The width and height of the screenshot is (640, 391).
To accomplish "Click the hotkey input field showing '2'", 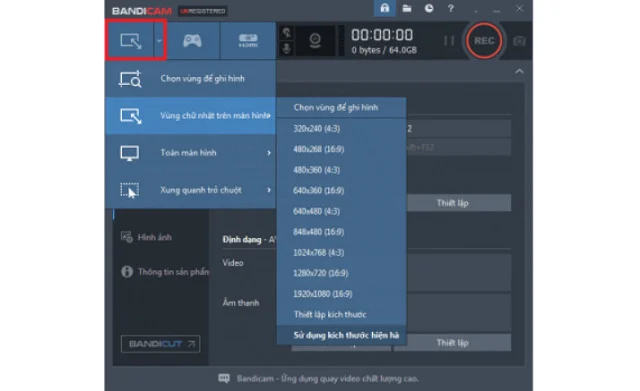I will [x=459, y=129].
